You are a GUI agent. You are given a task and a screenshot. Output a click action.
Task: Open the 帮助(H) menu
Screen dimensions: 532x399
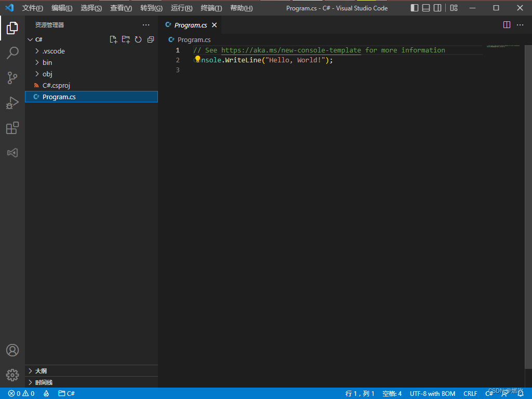click(x=241, y=8)
